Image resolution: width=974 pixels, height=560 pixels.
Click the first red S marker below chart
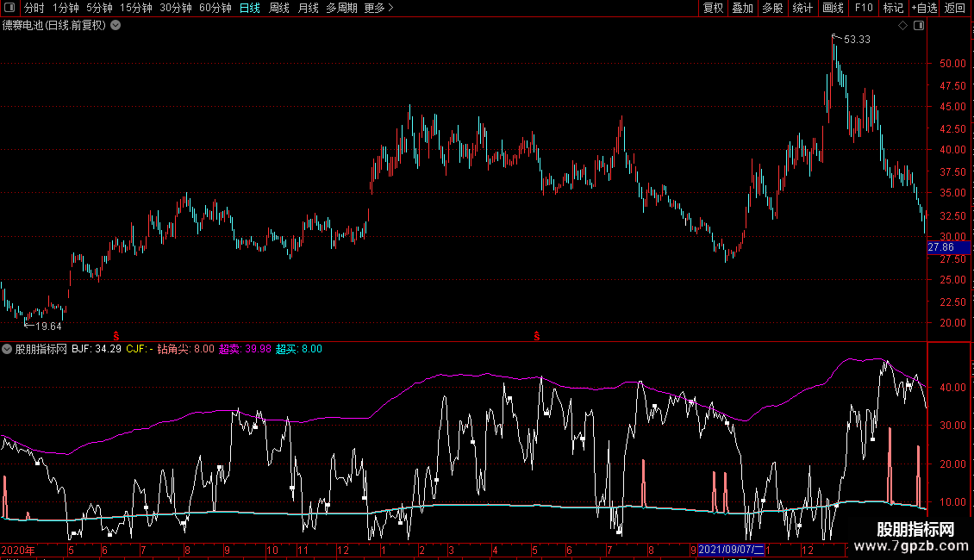click(x=116, y=336)
